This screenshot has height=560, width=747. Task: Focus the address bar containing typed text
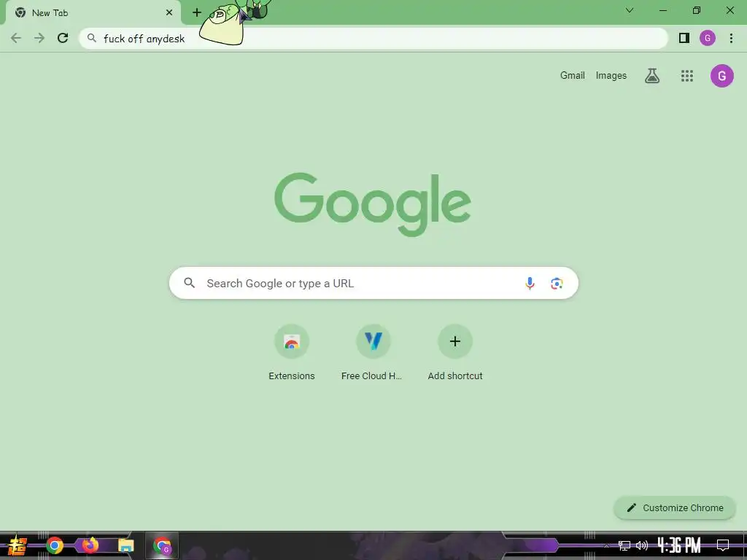pos(373,39)
